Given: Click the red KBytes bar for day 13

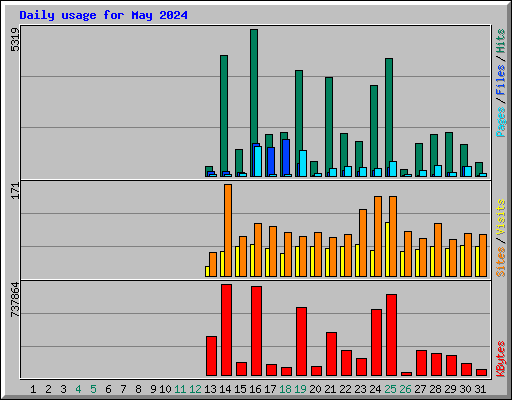Looking at the screenshot, I should click(212, 356).
